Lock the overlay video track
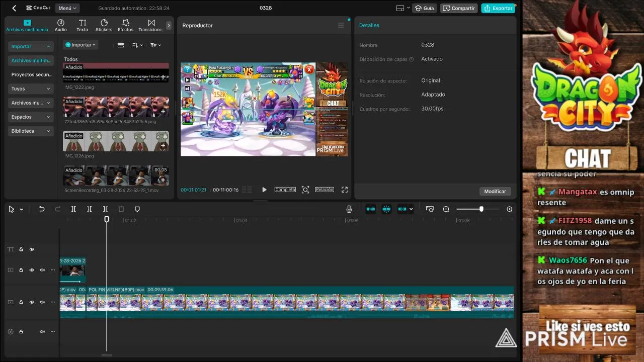Image resolution: width=644 pixels, height=362 pixels. (x=21, y=270)
